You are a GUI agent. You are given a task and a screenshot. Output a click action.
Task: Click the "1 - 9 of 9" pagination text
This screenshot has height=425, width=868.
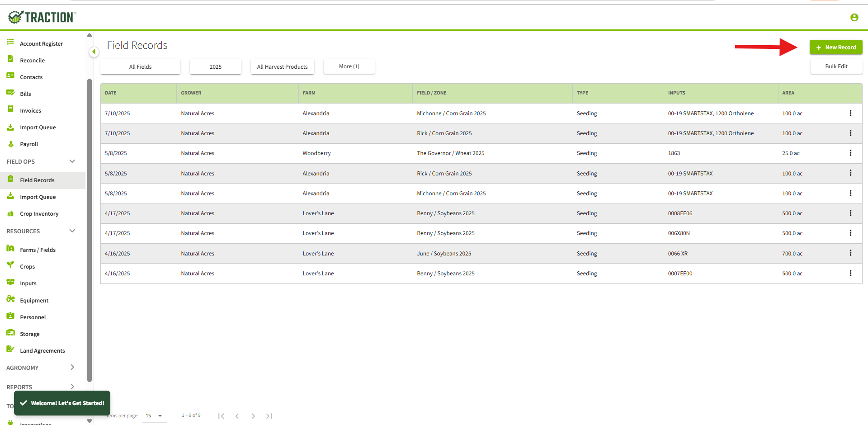coord(191,415)
